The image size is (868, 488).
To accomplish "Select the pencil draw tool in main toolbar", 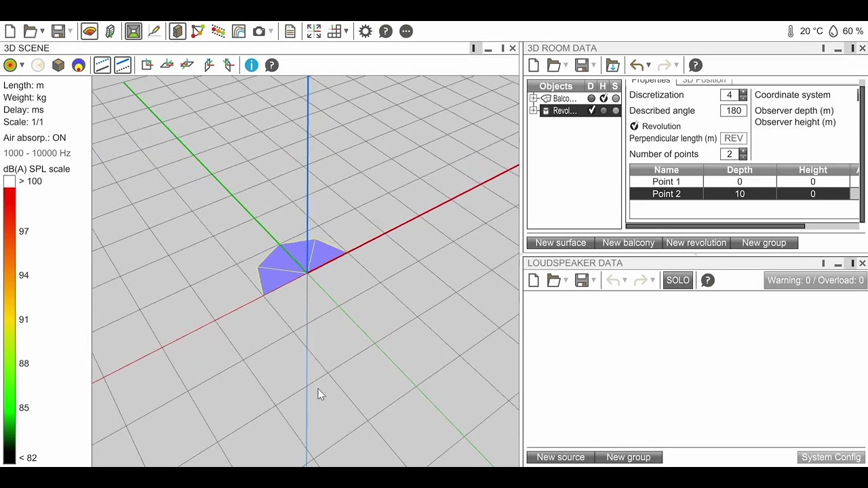I will click(x=154, y=31).
